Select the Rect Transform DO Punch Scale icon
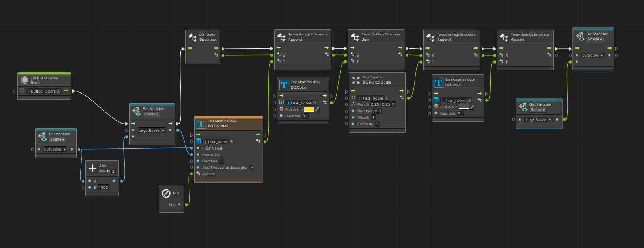This screenshot has width=644, height=248. pyautogui.click(x=356, y=80)
